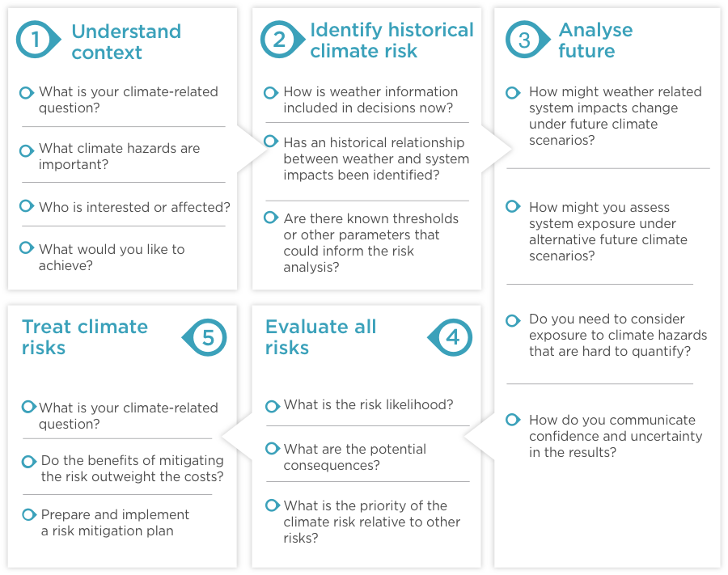The height and width of the screenshot is (575, 728).
Task: Click the 'Analyse future' heading
Action: click(595, 40)
